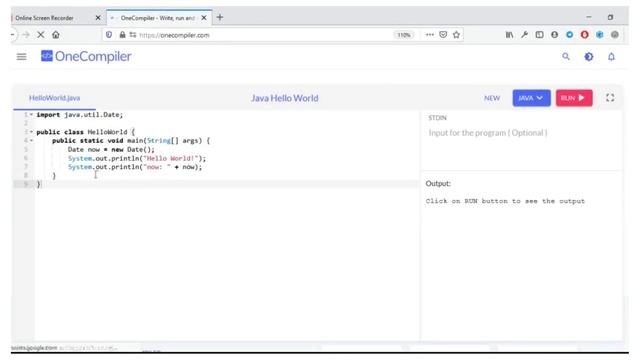The height and width of the screenshot is (360, 640).
Task: Toggle dark theme icon in the header
Action: pyautogui.click(x=589, y=57)
